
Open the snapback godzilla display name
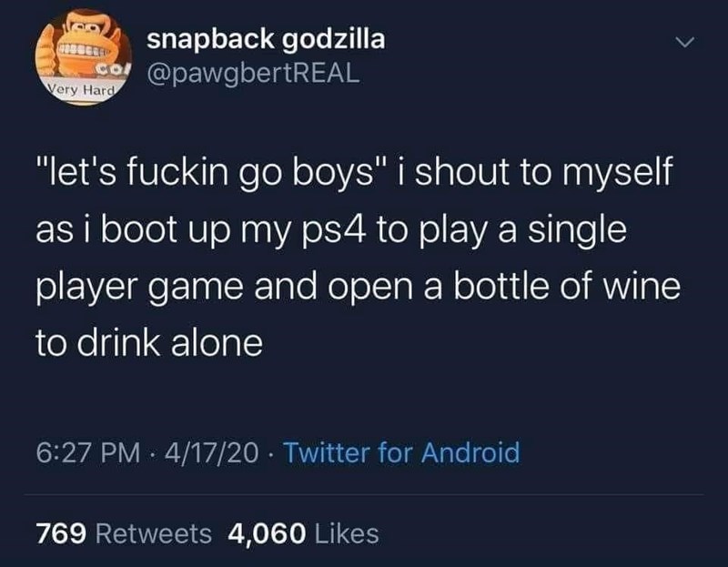click(x=266, y=39)
